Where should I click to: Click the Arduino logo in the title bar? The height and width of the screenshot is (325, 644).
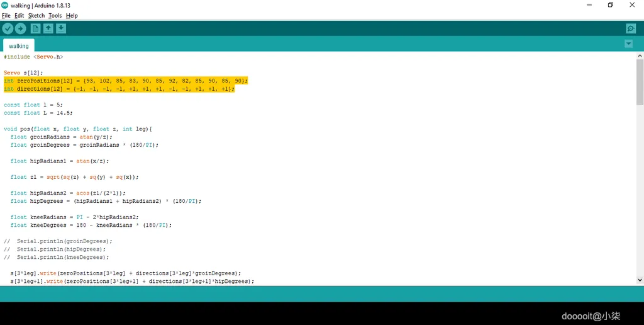5,5
